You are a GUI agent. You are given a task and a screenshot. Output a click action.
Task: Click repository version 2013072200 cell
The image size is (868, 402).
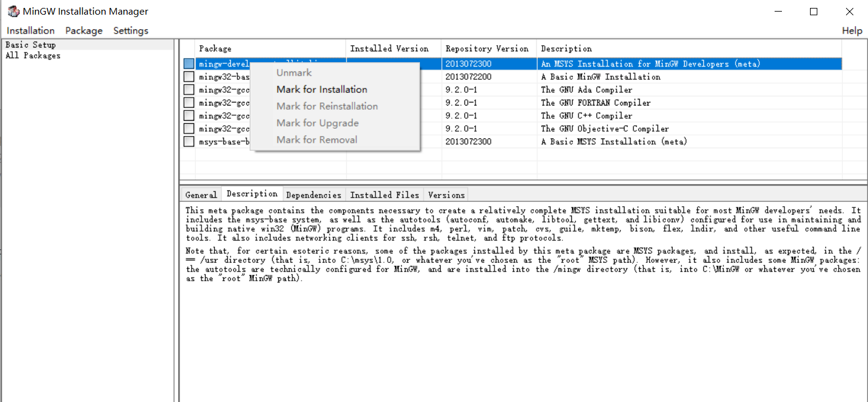[469, 77]
